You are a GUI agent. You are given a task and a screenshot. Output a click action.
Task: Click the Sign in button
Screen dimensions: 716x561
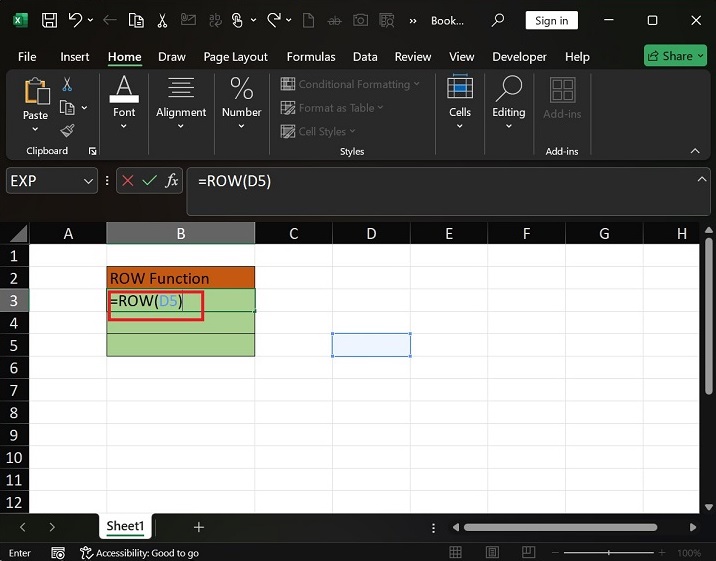click(x=551, y=20)
